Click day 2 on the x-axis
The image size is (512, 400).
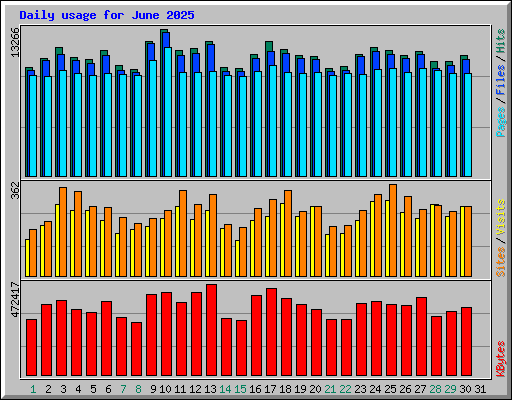pyautogui.click(x=48, y=389)
